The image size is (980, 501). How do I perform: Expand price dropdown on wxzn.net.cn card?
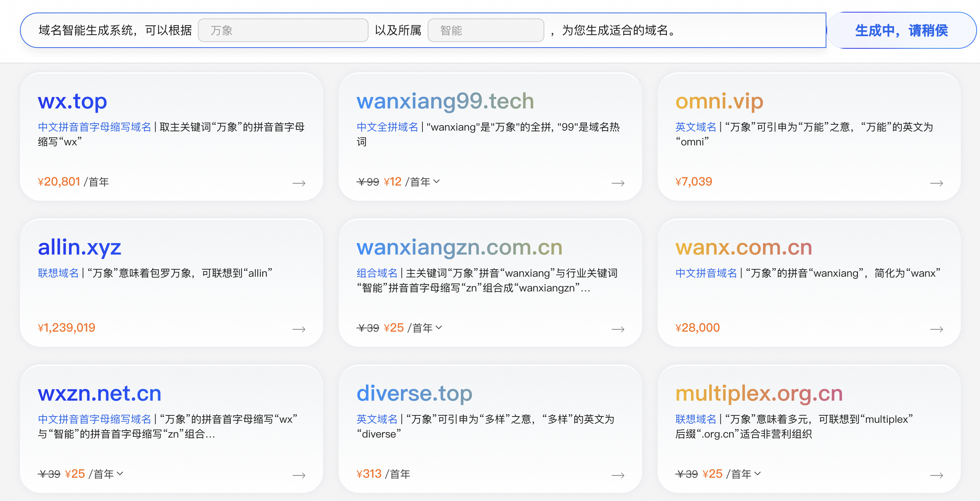click(x=120, y=473)
